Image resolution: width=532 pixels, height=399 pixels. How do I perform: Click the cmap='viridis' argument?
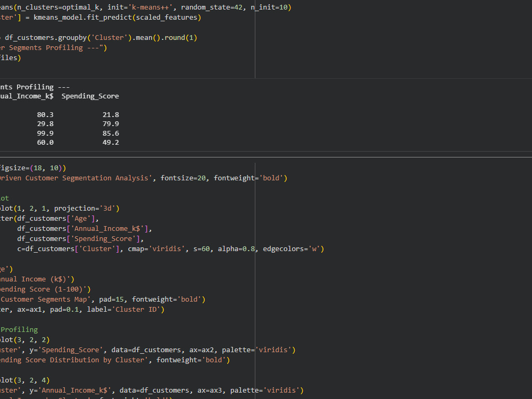click(x=156, y=249)
